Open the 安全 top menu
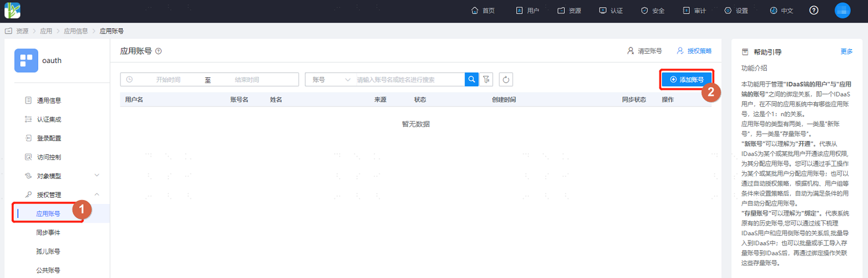868x278 pixels. [652, 10]
